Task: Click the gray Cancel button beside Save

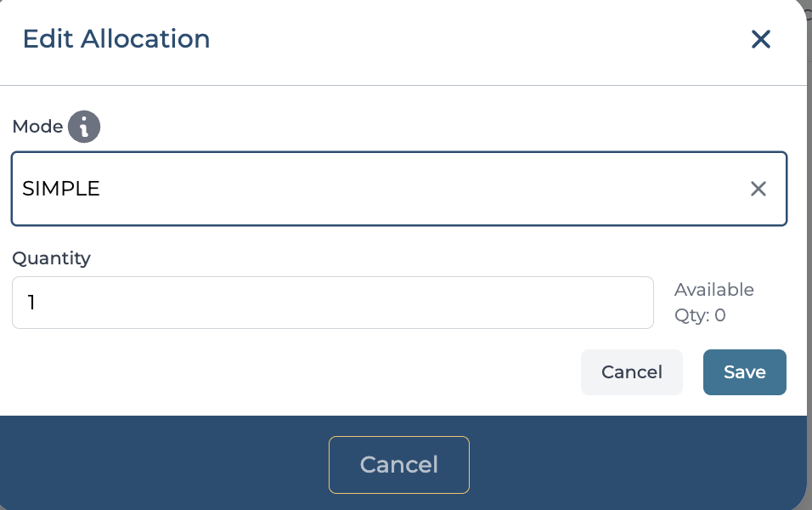Action: pyautogui.click(x=631, y=372)
